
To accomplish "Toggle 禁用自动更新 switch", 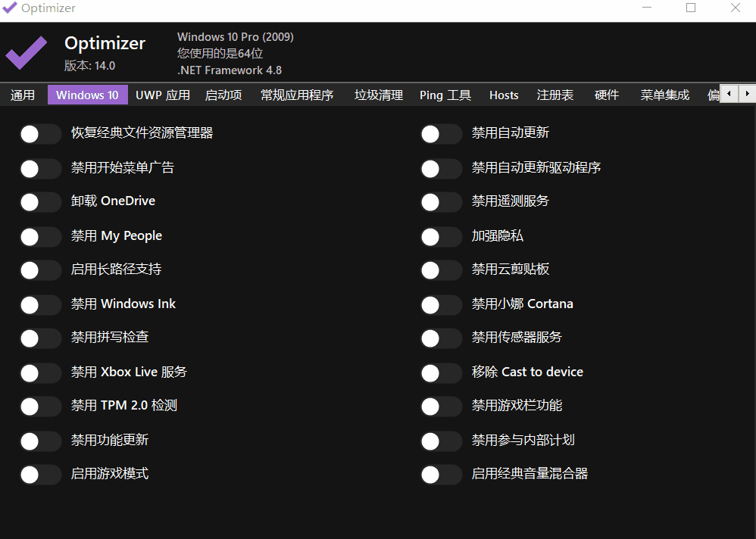I will [x=441, y=134].
